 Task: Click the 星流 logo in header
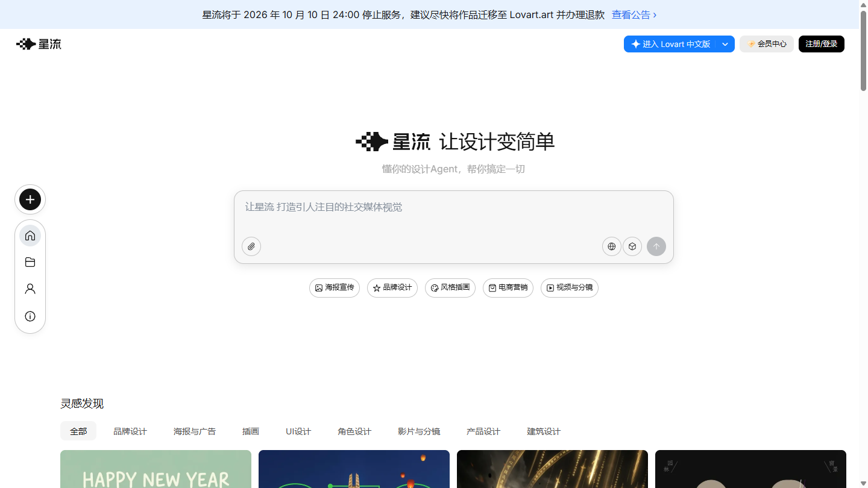[39, 44]
